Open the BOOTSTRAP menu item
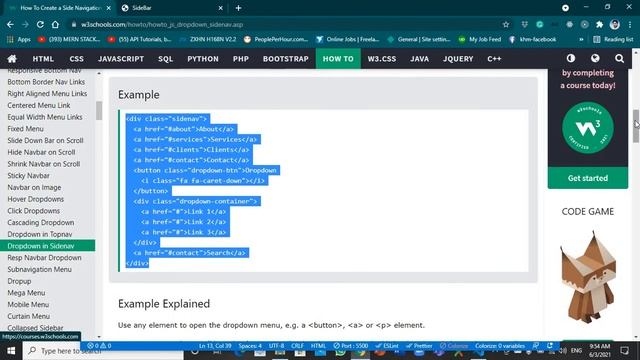The image size is (640, 360). (x=286, y=59)
